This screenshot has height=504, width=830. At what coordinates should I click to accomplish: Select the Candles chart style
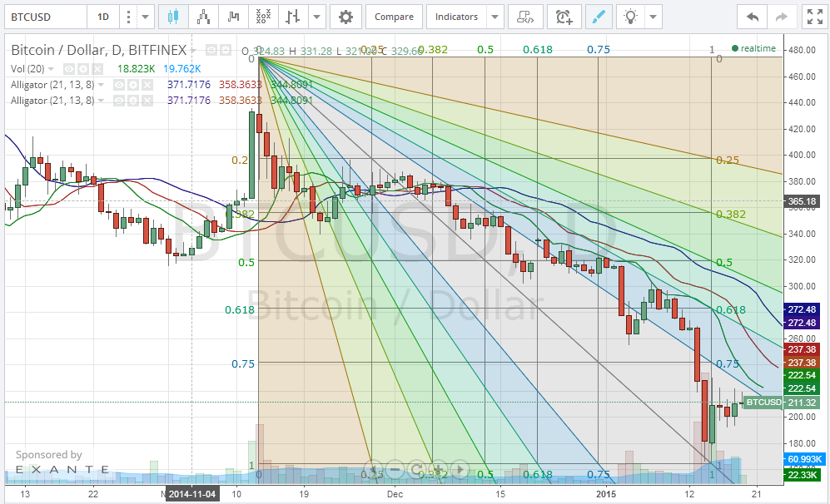[172, 17]
